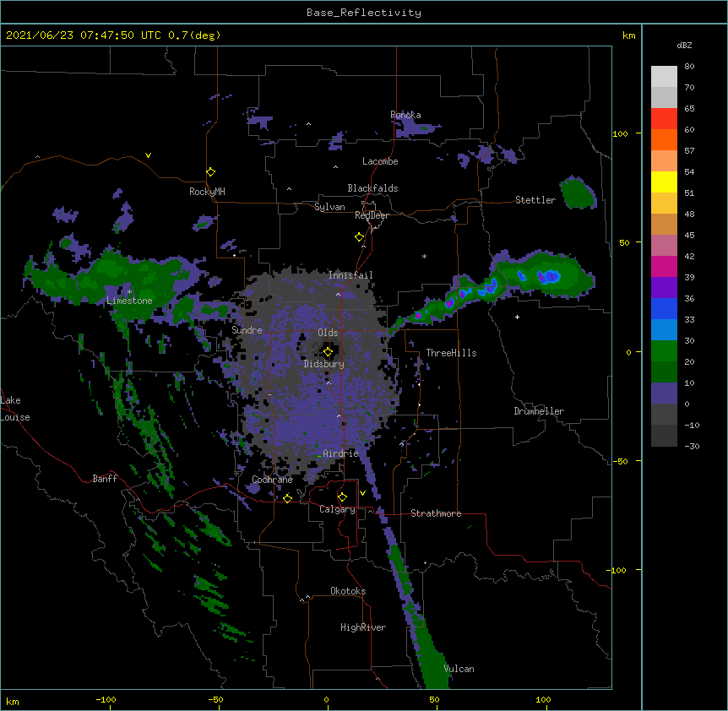Viewport: 728px width, 711px height.
Task: Click the -50 tick on the right vertical axis
Action: (x=620, y=461)
